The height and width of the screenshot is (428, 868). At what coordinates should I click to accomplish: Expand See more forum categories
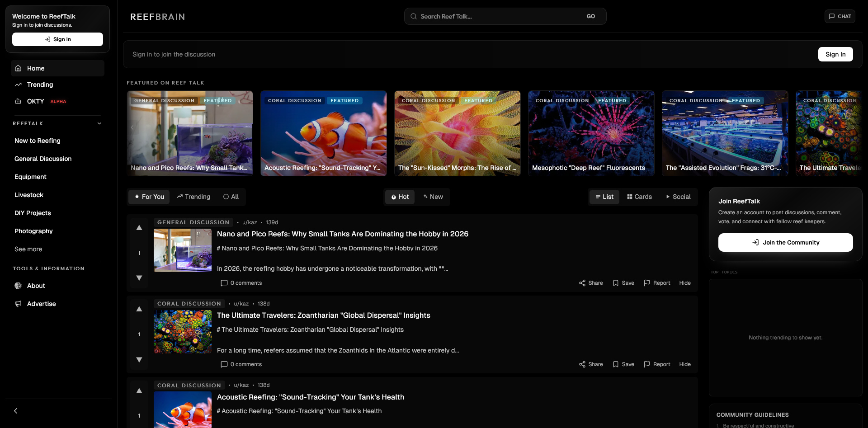28,249
